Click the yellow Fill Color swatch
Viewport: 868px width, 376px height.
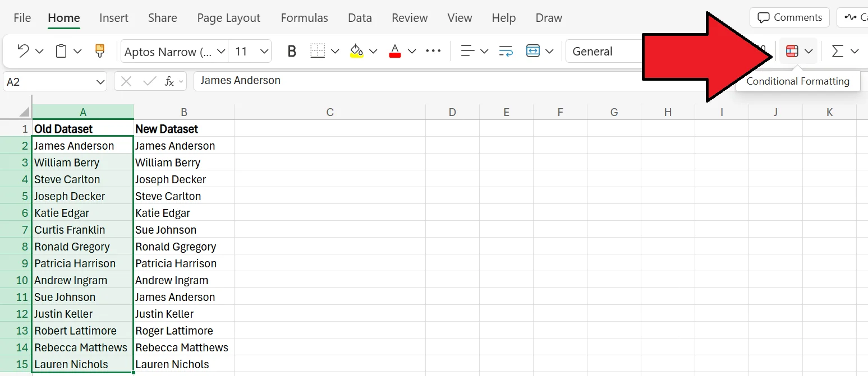[356, 50]
